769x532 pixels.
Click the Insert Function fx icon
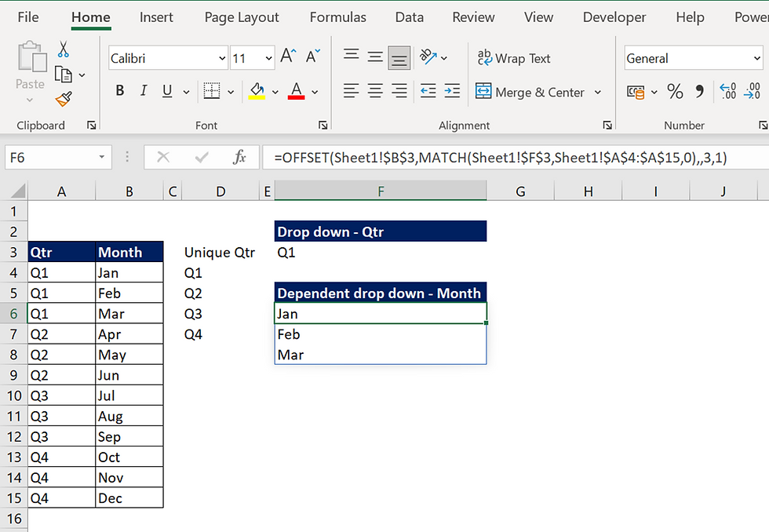coord(239,158)
